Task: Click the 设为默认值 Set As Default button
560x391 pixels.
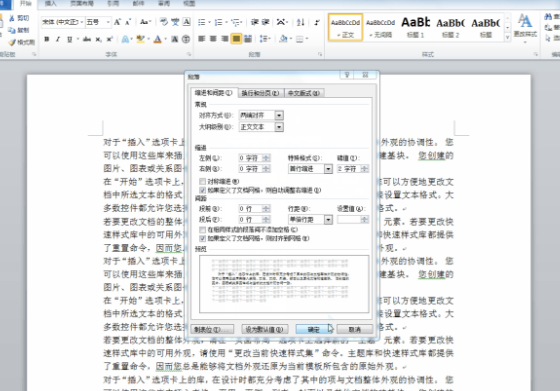Action: pyautogui.click(x=264, y=329)
